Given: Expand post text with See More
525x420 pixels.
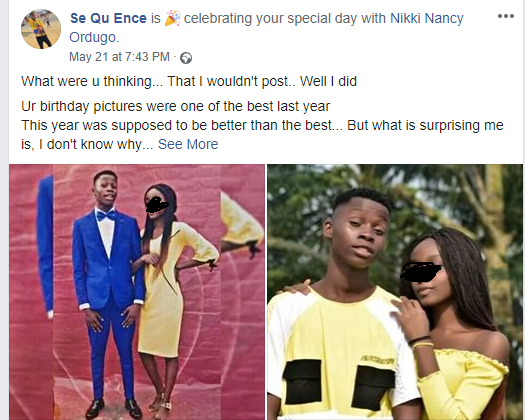Looking at the screenshot, I should pyautogui.click(x=188, y=144).
